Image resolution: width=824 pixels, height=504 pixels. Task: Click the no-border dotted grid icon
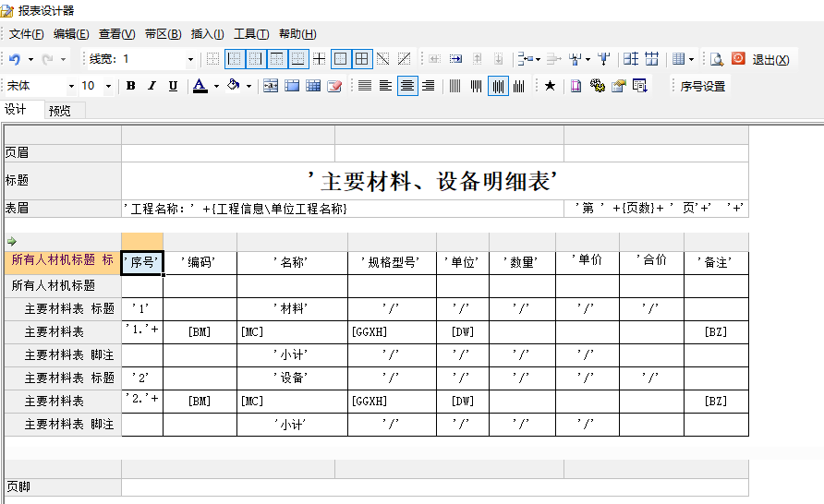(x=212, y=59)
